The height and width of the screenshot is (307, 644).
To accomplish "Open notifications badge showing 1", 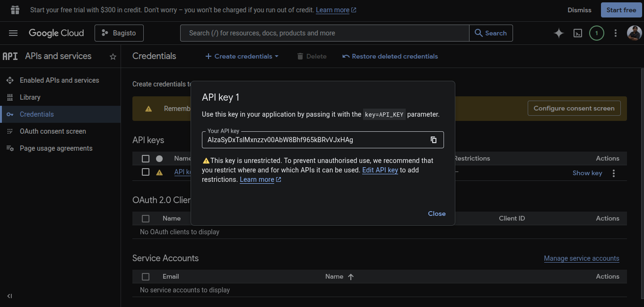I will (x=596, y=33).
